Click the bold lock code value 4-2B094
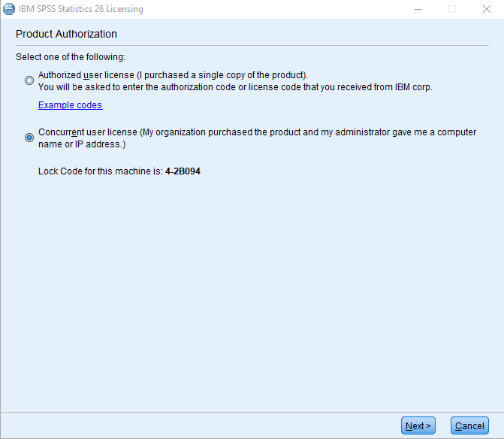The height and width of the screenshot is (439, 504). tap(183, 171)
